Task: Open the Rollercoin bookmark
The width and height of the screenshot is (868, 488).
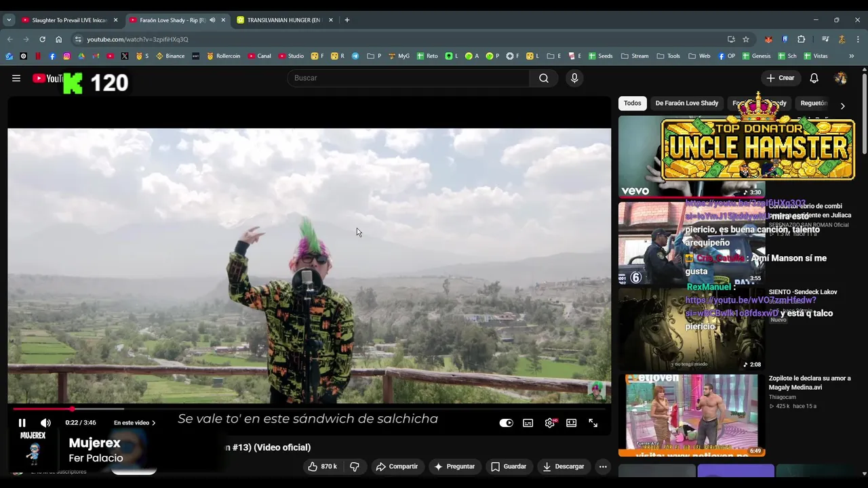Action: (x=223, y=56)
